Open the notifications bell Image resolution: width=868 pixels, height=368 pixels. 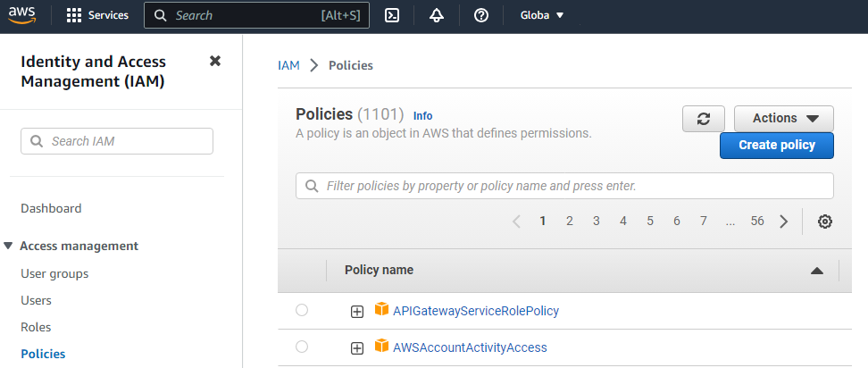[437, 15]
